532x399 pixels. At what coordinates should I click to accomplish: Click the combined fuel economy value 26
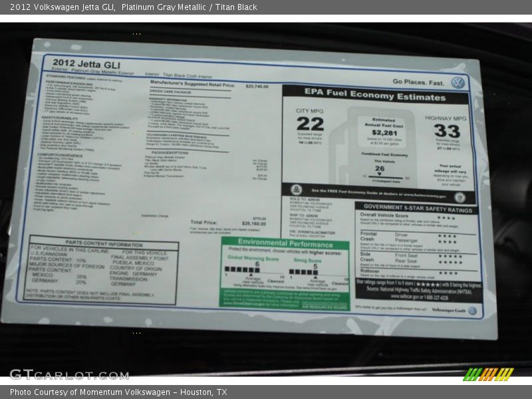pos(380,168)
